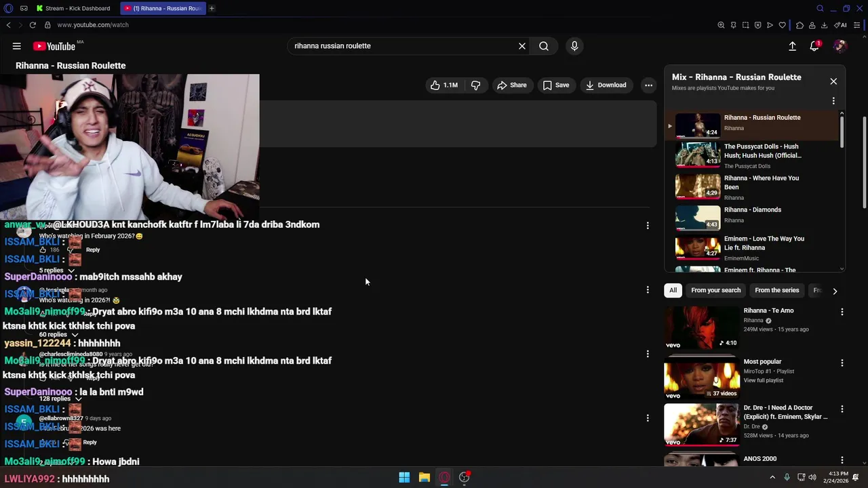Play Rihanna - Diamonds from the Mix
This screenshot has width=868, height=488.
(753, 218)
